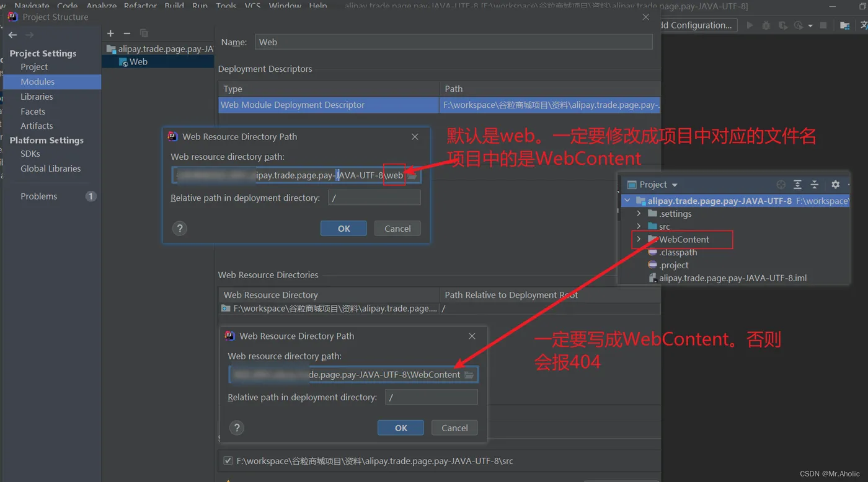868x482 pixels.
Task: Select the .project file
Action: [x=673, y=266]
